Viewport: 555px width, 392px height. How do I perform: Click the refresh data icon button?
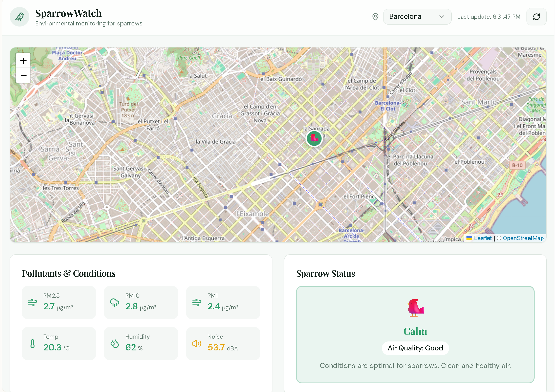tap(536, 17)
